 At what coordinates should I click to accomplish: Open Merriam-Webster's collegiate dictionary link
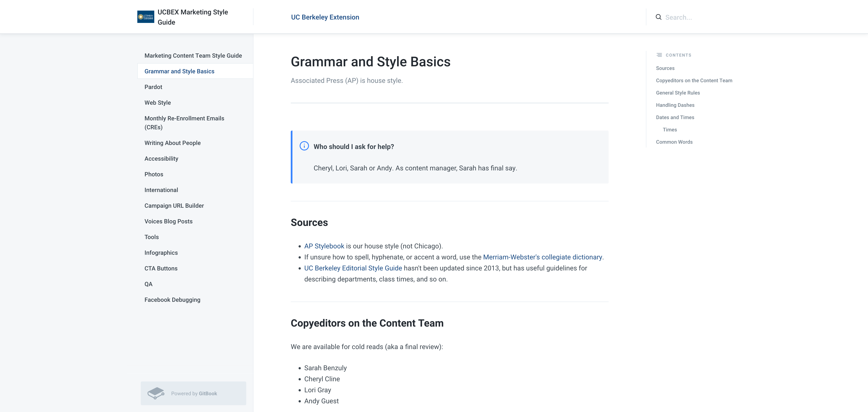coord(542,257)
